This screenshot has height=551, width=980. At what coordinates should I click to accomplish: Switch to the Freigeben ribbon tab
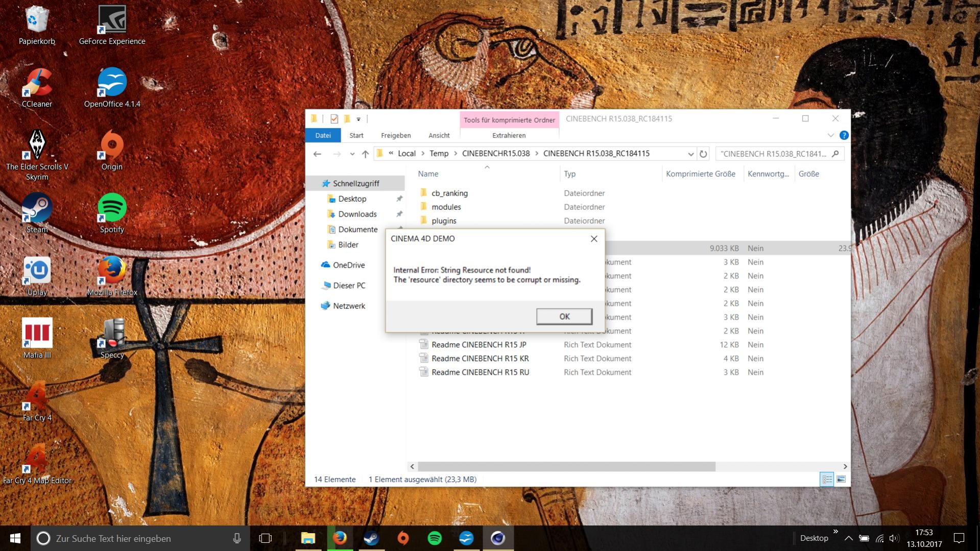(396, 135)
